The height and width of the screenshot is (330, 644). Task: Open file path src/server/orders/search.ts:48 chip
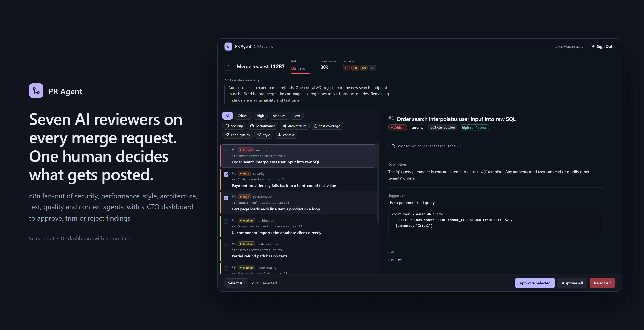point(424,146)
